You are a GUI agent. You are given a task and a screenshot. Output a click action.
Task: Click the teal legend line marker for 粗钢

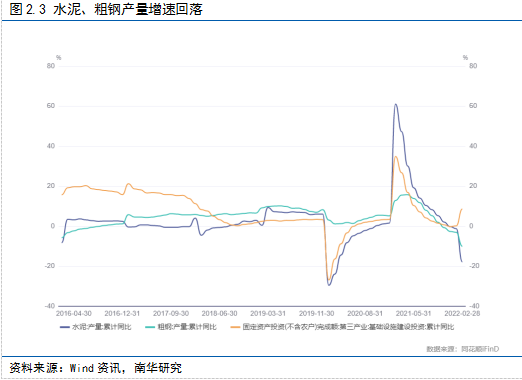coord(150,327)
